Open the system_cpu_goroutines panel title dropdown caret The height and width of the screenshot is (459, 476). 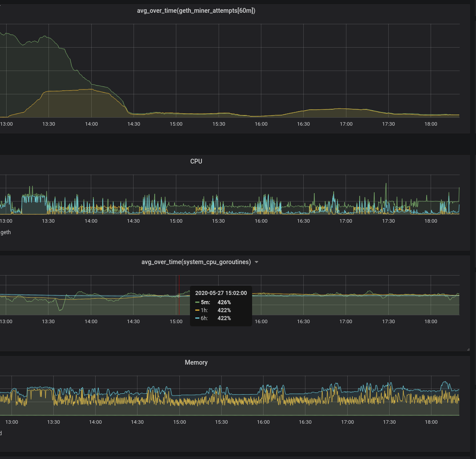click(x=257, y=262)
